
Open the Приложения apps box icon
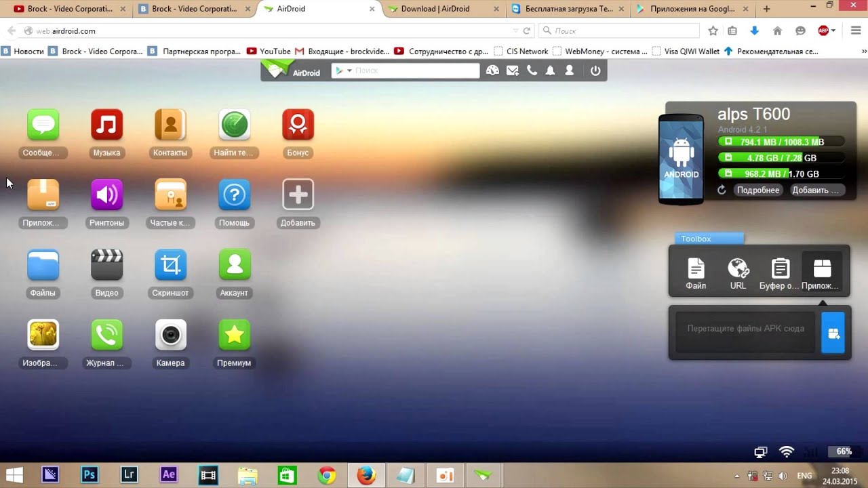(43, 195)
